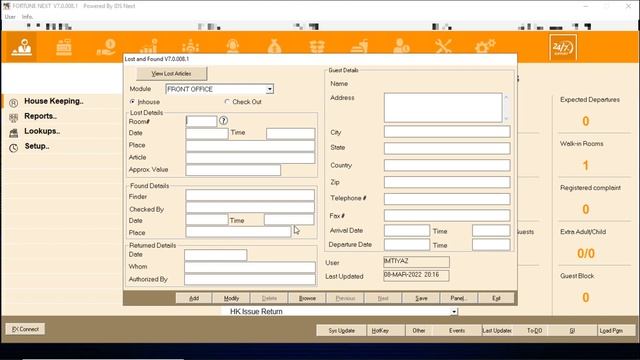Screen dimensions: 640x360
Task: Click the Lost Details Date field
Action: pos(207,133)
